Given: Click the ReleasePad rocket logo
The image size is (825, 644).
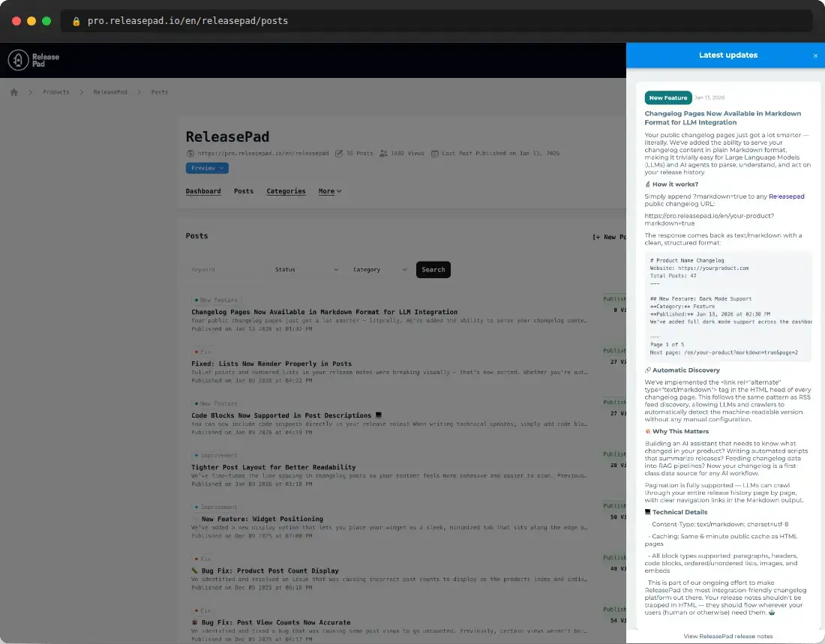Looking at the screenshot, I should tap(19, 61).
